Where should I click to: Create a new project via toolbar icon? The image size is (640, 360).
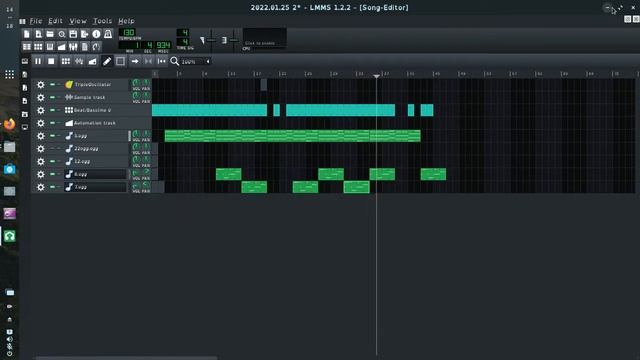coord(27,34)
